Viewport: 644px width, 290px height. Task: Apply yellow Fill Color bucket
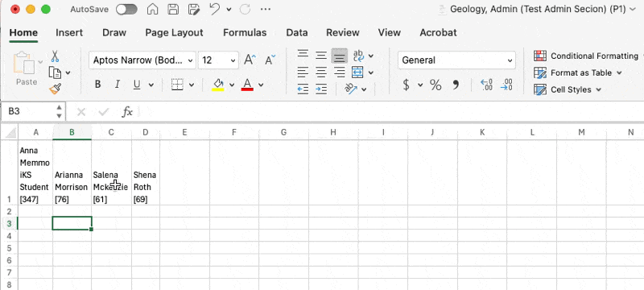pyautogui.click(x=218, y=85)
